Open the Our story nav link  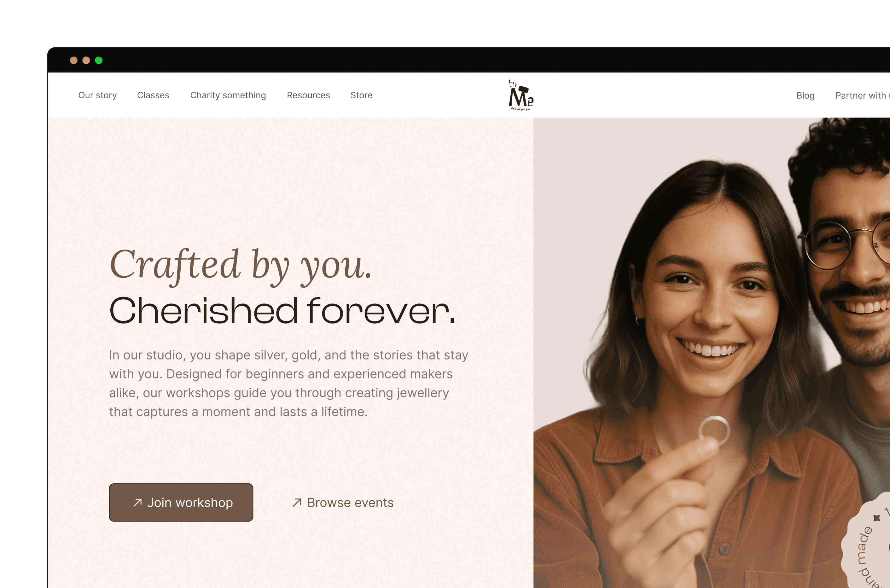click(97, 95)
